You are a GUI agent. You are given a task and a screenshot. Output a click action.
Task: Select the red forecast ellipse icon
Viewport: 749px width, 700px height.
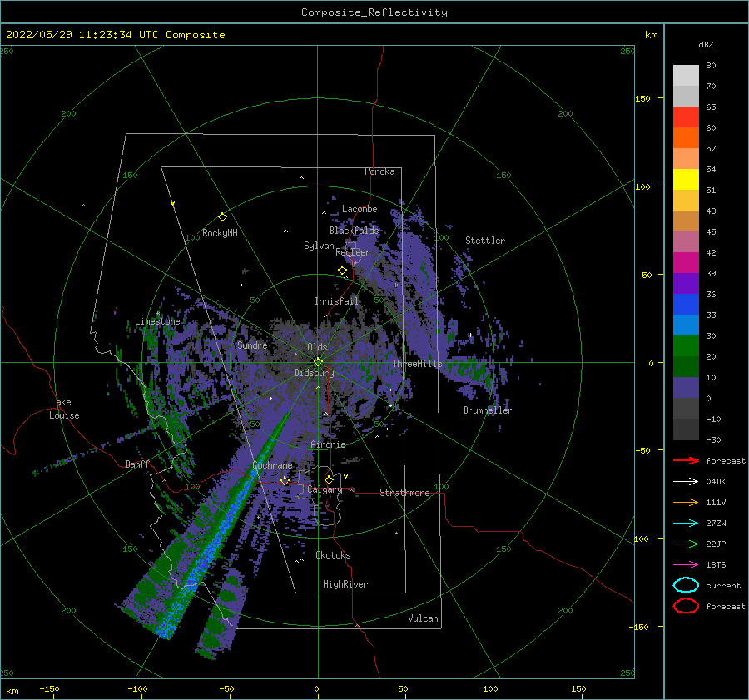(x=686, y=606)
